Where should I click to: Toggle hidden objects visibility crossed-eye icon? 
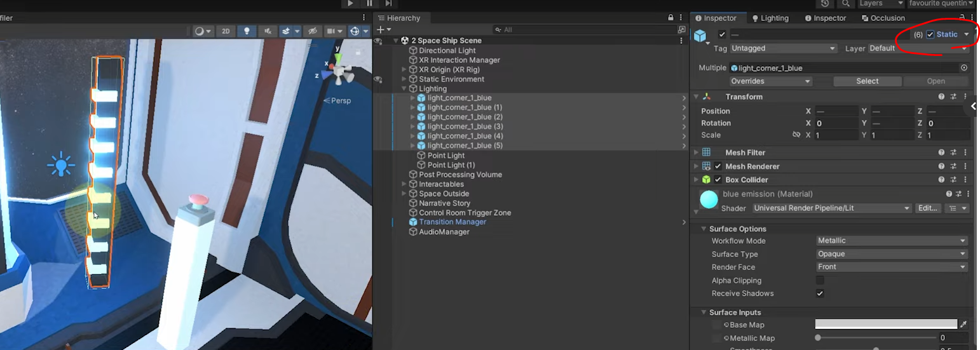point(312,31)
